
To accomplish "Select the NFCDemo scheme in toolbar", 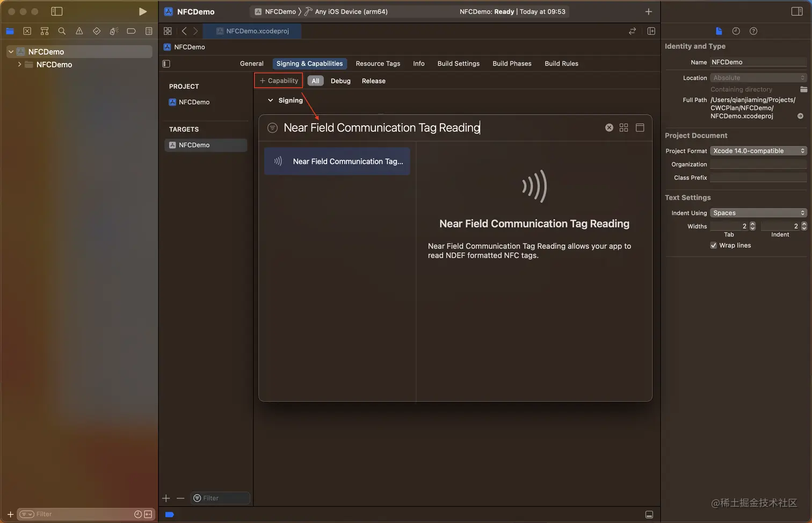I will point(275,11).
